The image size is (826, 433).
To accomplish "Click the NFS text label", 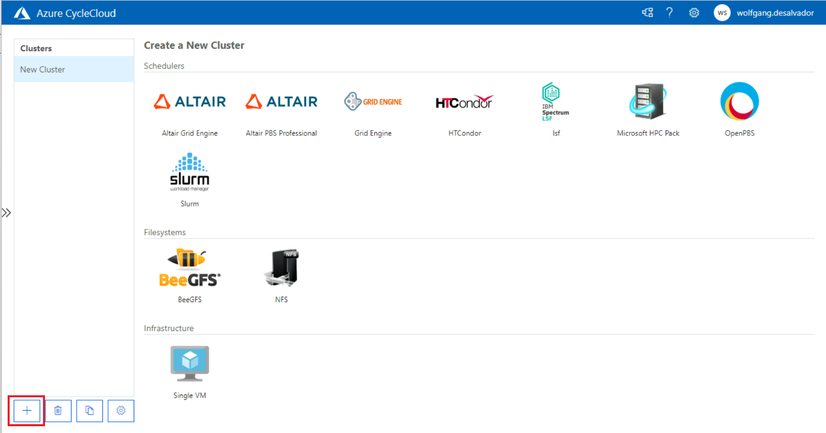I will 281,300.
